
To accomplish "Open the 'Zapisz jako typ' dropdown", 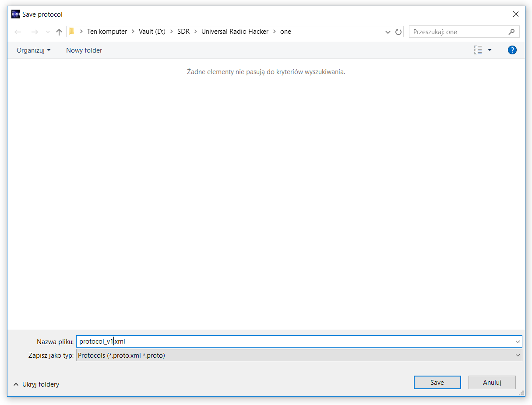I will coord(518,355).
